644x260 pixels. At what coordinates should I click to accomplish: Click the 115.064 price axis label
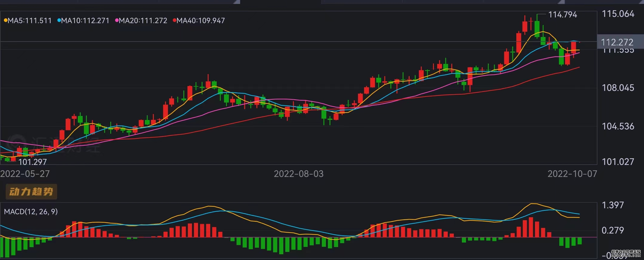[x=618, y=14]
